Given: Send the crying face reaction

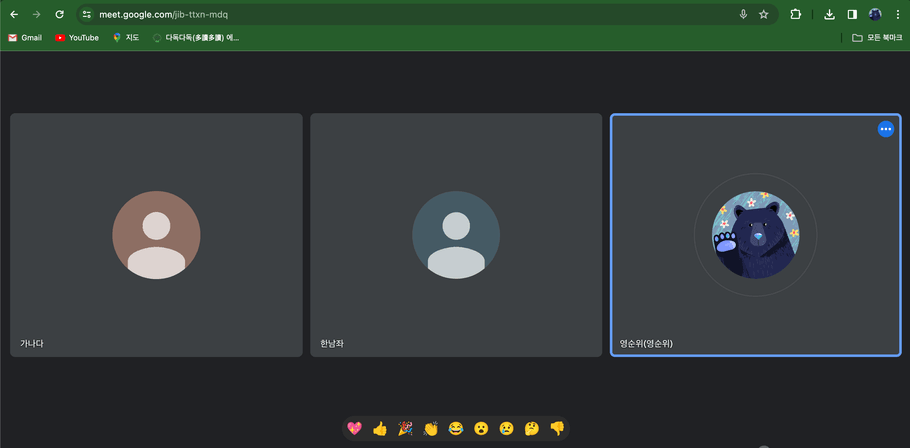Looking at the screenshot, I should tap(507, 429).
